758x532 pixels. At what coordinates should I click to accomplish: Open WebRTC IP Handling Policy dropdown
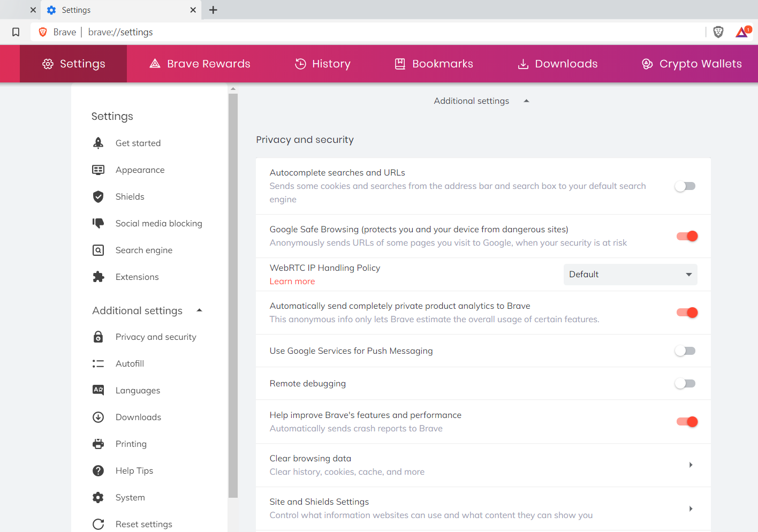630,275
